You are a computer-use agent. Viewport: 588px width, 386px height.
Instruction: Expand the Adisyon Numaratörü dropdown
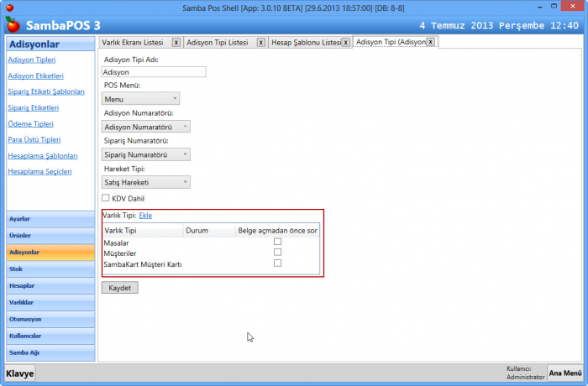[x=145, y=127]
